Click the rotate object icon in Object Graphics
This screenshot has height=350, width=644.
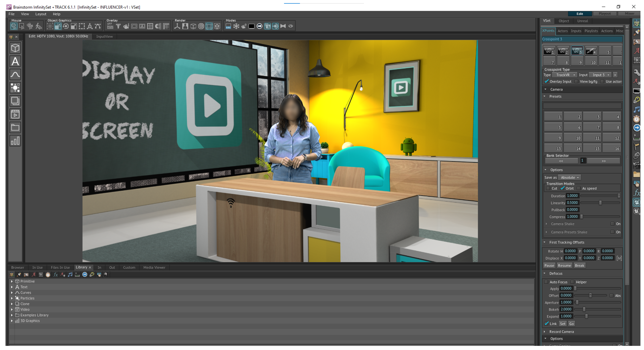[66, 26]
